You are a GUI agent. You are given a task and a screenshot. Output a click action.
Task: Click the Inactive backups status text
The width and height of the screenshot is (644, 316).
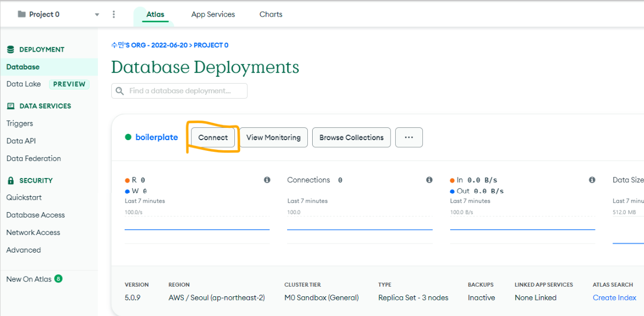click(x=482, y=298)
